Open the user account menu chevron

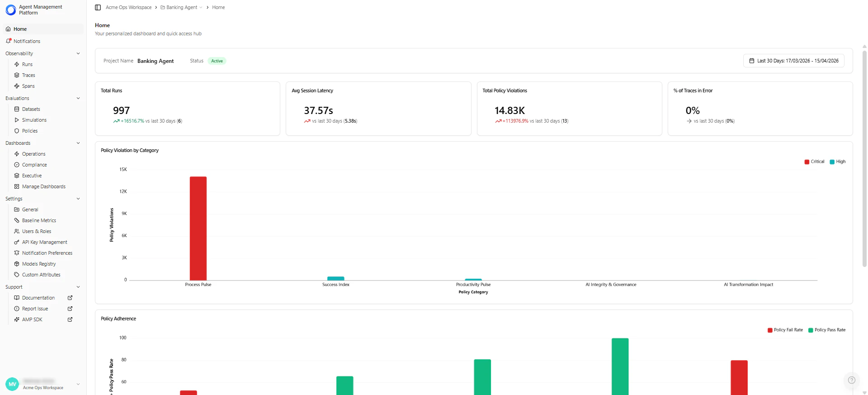point(78,384)
